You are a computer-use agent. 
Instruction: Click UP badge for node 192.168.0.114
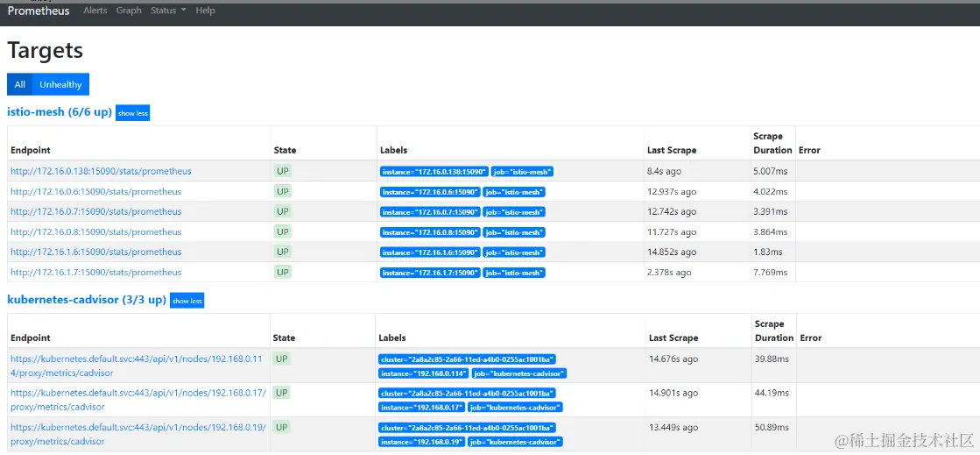281,359
